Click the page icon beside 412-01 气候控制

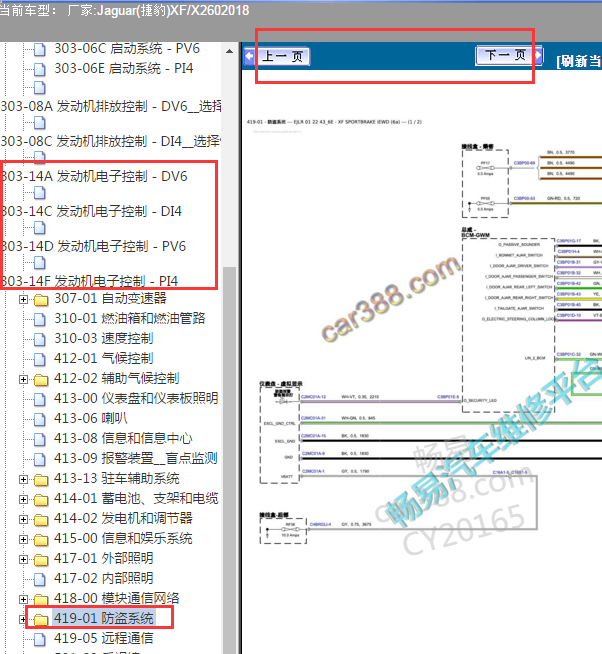click(x=40, y=360)
